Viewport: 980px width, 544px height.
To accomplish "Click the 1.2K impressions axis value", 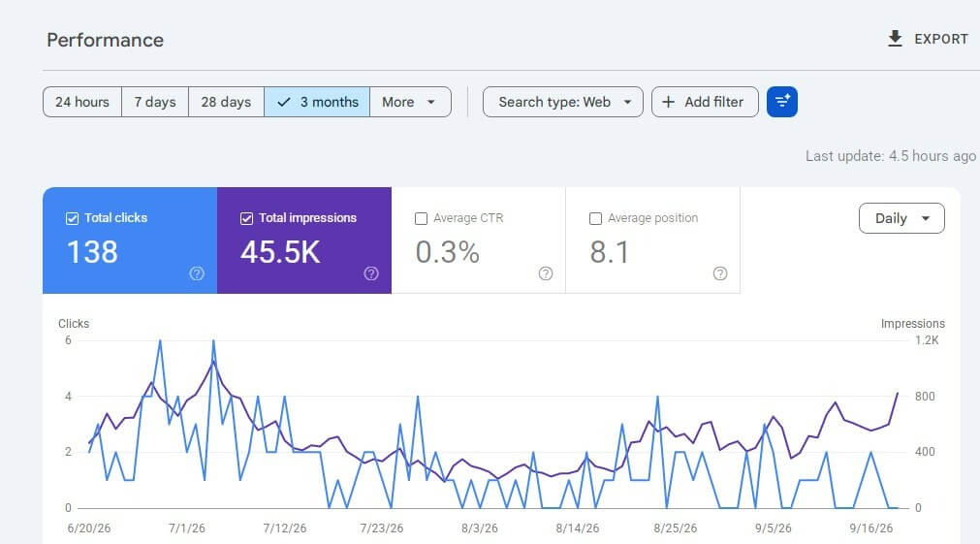I will pyautogui.click(x=927, y=340).
